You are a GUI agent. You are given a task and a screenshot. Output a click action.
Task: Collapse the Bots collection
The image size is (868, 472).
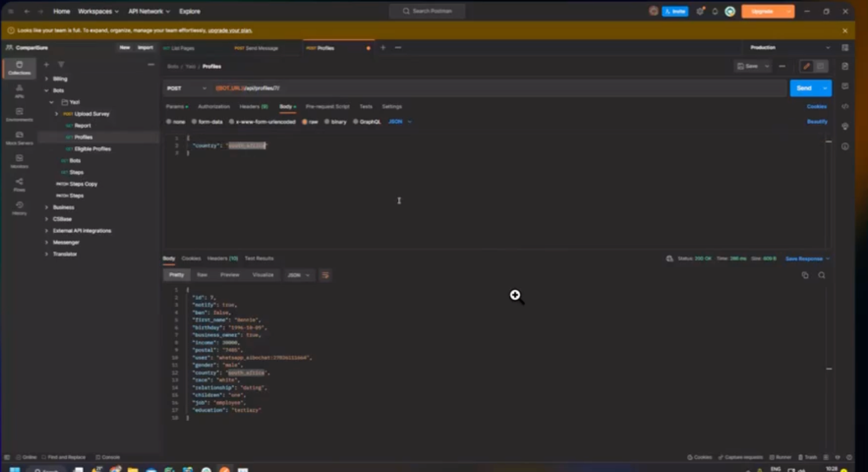tap(47, 90)
